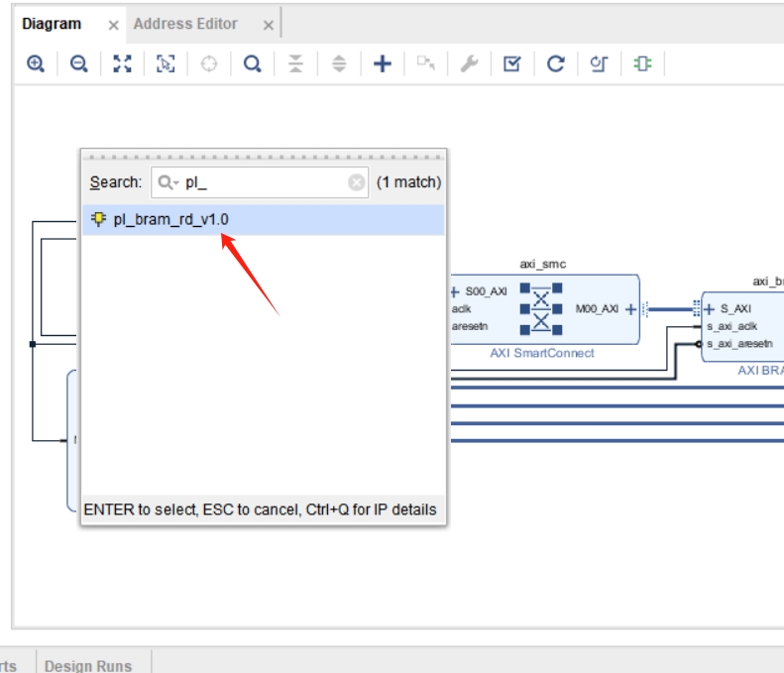The width and height of the screenshot is (784, 673).
Task: Click the disabled crosshair auto-fit selection icon
Action: pyautogui.click(x=209, y=64)
